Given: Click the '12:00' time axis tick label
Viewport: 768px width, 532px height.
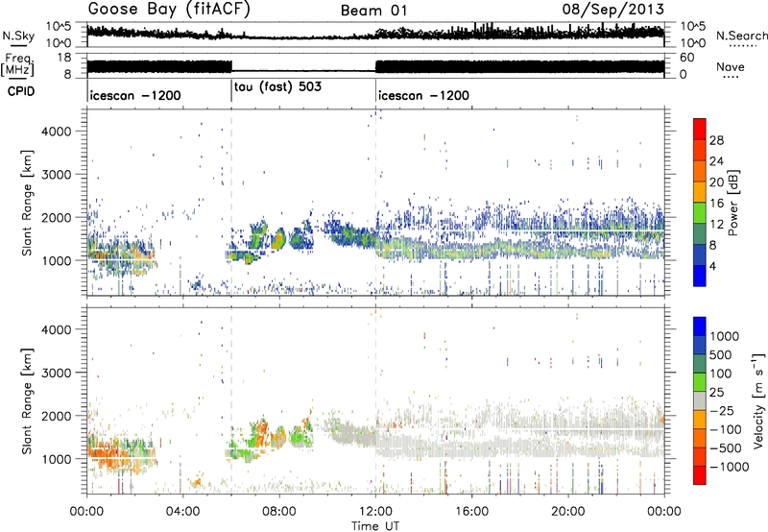Looking at the screenshot, I should [x=375, y=512].
